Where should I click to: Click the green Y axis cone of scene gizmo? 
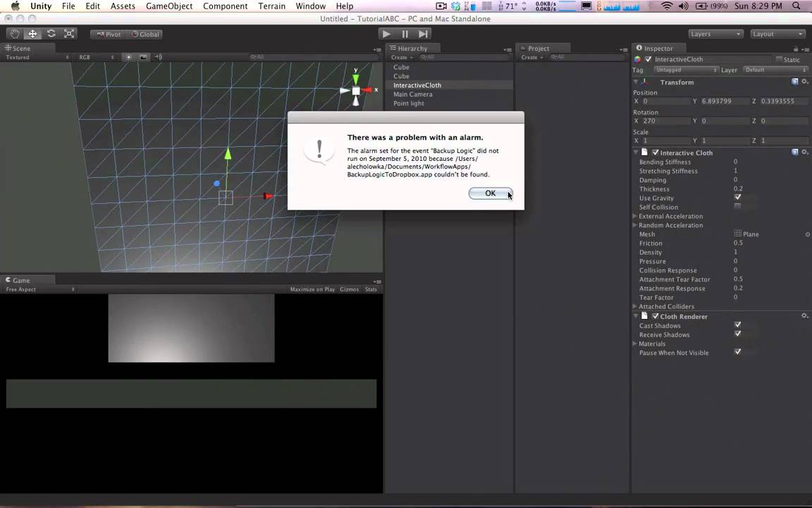(x=356, y=79)
